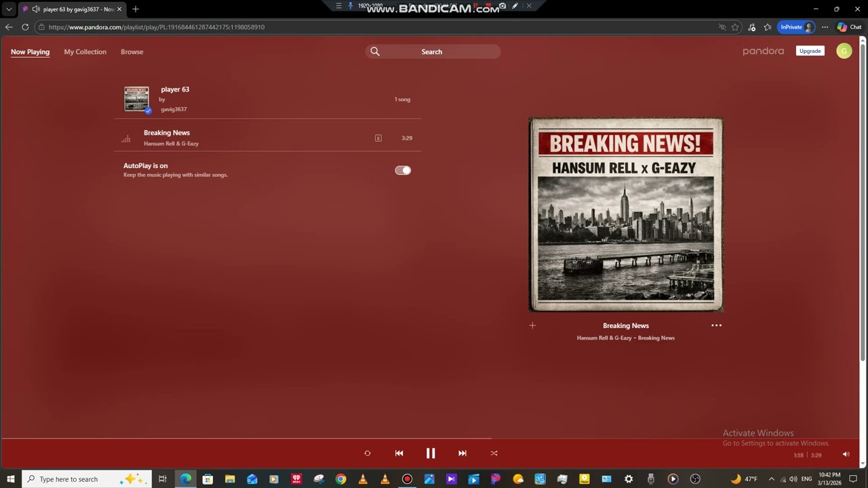Open the tracking prevention eye icon
868x488 pixels.
click(722, 27)
